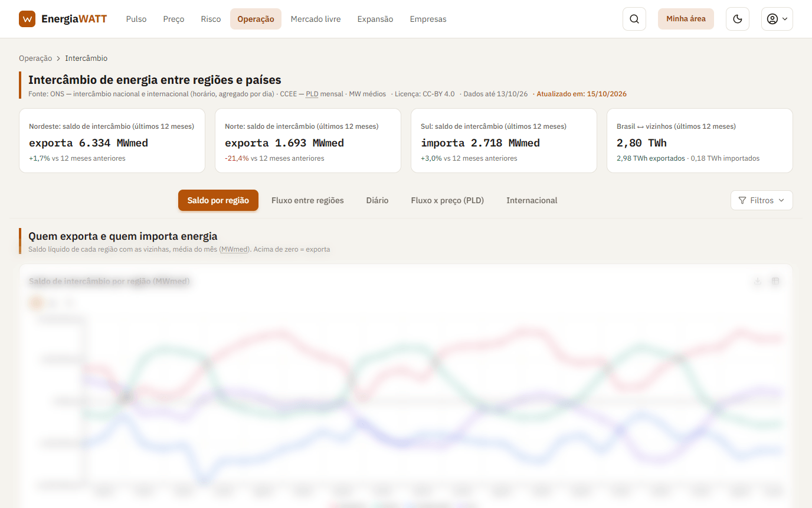Open the Expansão section

click(375, 19)
